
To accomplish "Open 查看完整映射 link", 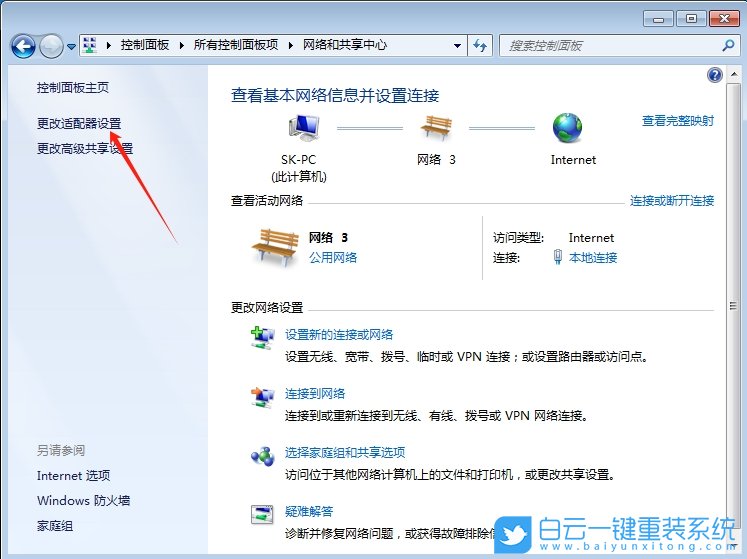I will (678, 121).
